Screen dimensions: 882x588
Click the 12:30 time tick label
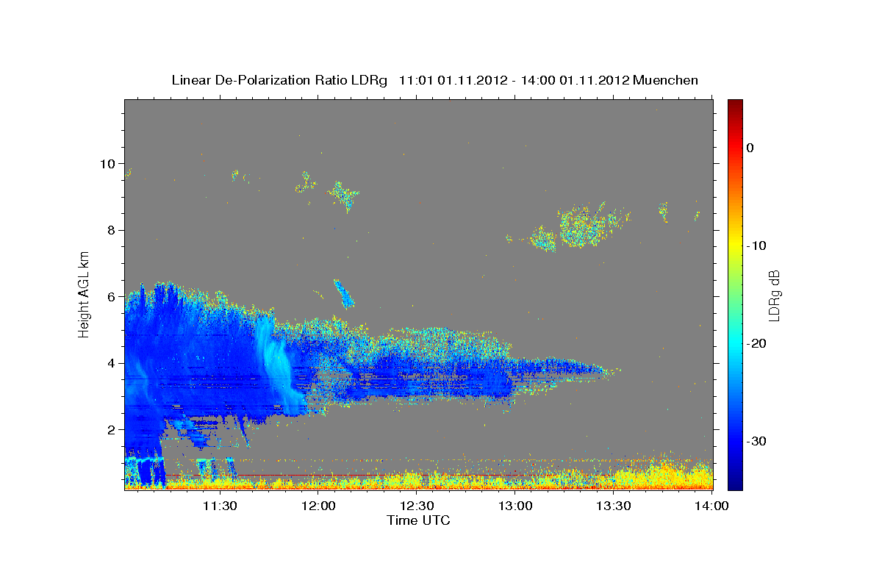pos(417,506)
